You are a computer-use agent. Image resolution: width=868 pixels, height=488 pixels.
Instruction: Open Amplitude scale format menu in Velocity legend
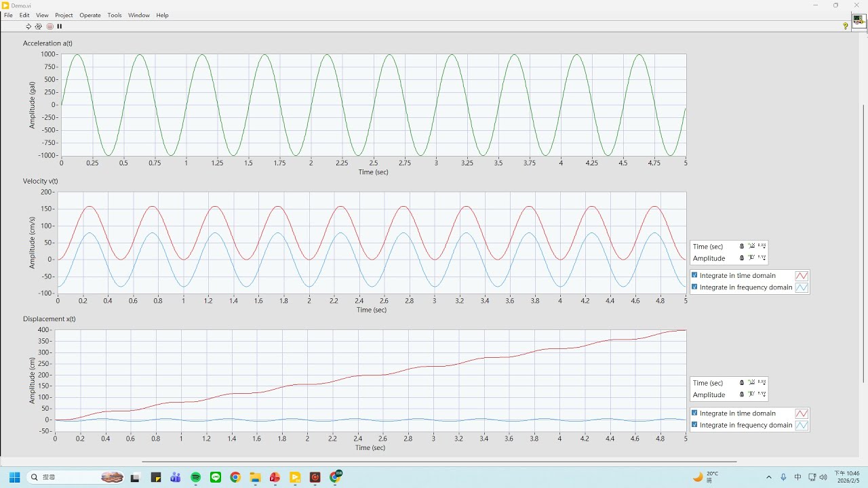point(762,258)
